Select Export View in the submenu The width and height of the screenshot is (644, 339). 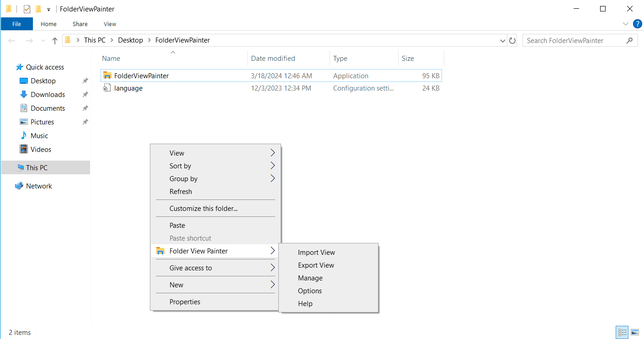(316, 265)
